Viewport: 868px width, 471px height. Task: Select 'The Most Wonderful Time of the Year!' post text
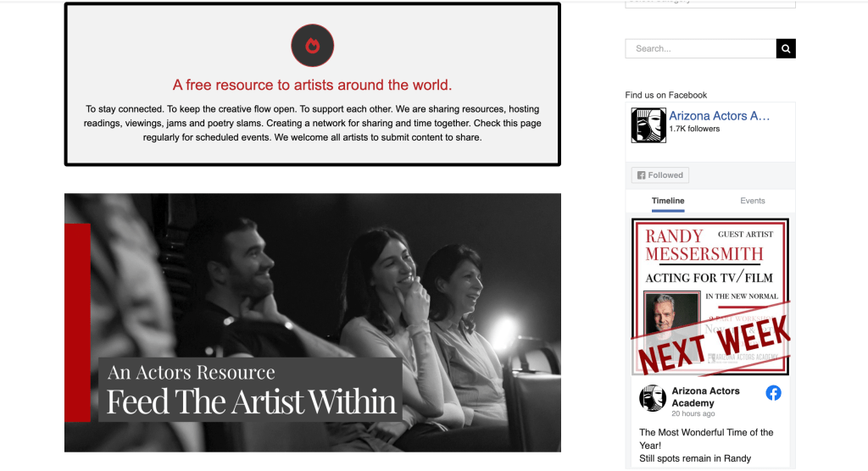click(x=705, y=438)
